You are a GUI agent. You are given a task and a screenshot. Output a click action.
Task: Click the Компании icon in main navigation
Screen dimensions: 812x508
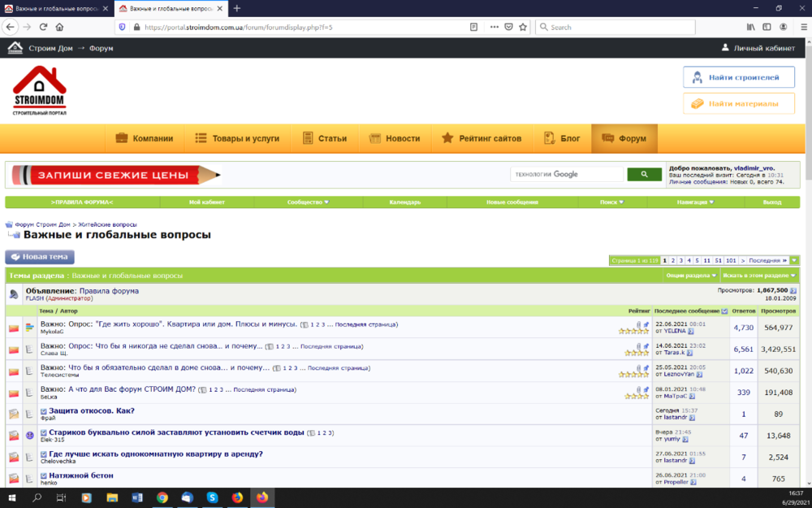coord(120,138)
